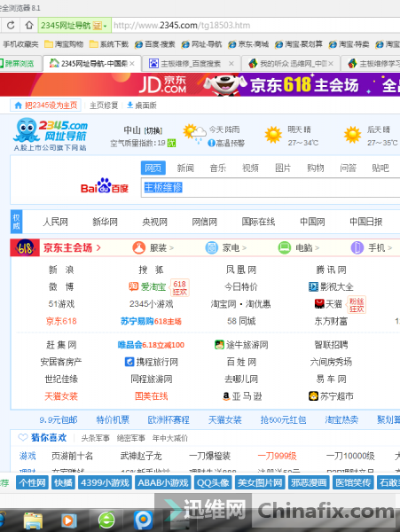Open 亚马逊 link
The width and height of the screenshot is (400, 532).
[x=242, y=396]
